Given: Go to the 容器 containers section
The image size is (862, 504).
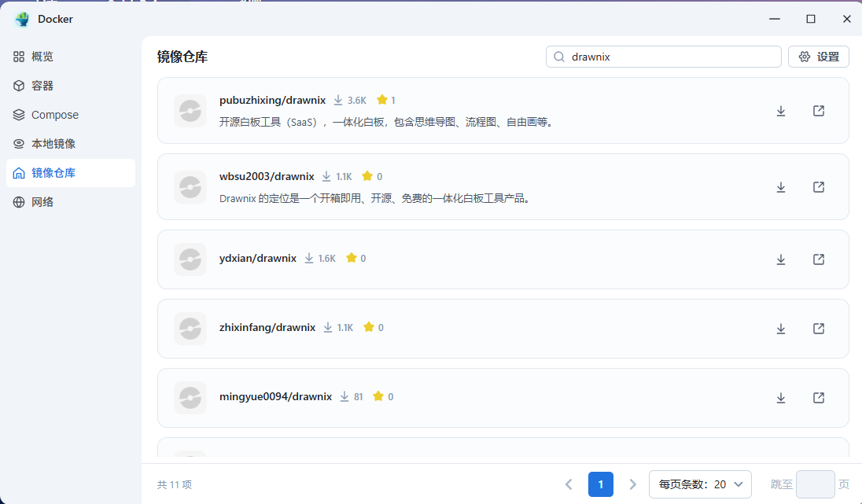Looking at the screenshot, I should point(70,86).
